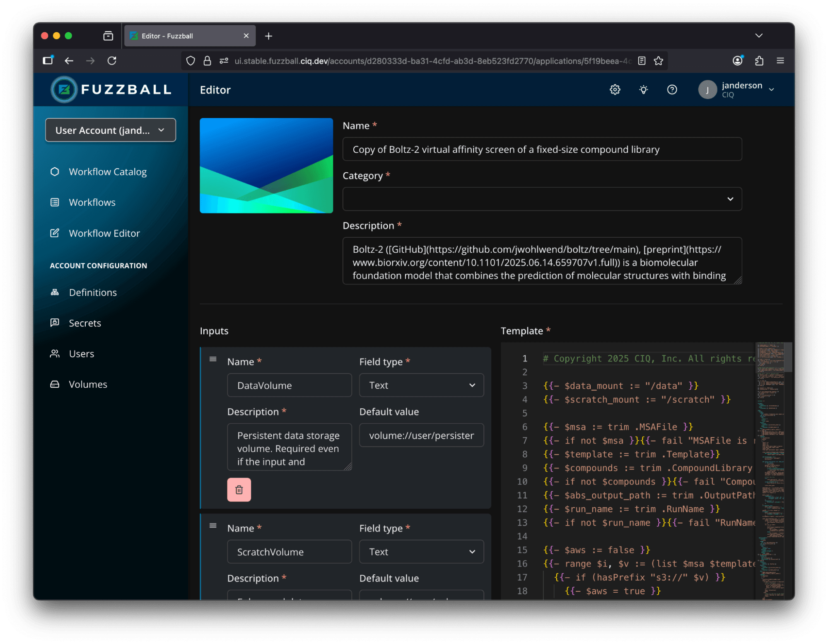Open the Category dropdown

542,199
